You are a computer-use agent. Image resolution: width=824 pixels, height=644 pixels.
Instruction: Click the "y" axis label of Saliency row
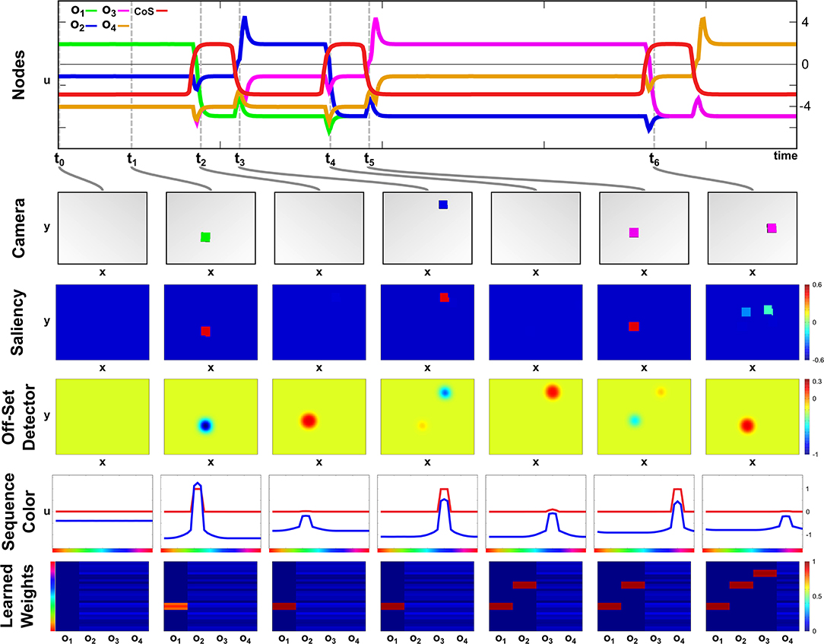click(x=47, y=321)
